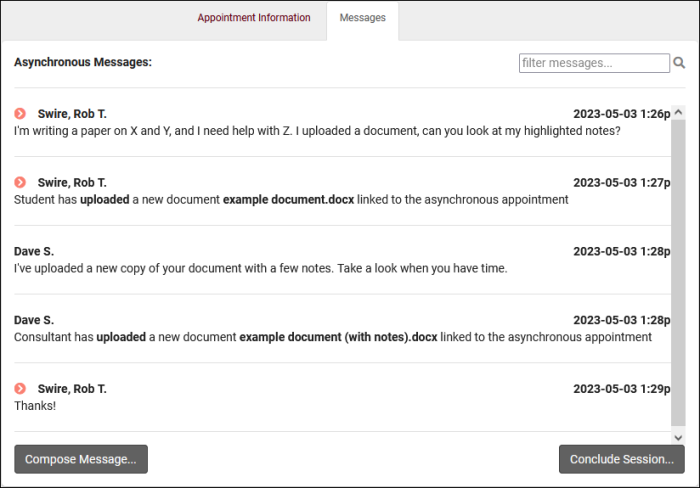700x488 pixels.
Task: Click the 'I'm writing a paper' message text
Action: point(317,131)
